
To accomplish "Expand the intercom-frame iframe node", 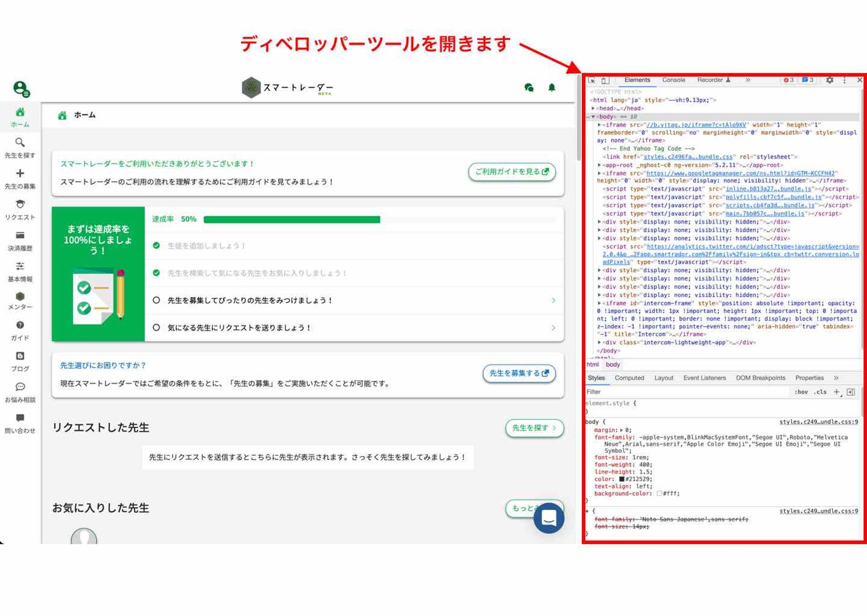I will tap(599, 303).
